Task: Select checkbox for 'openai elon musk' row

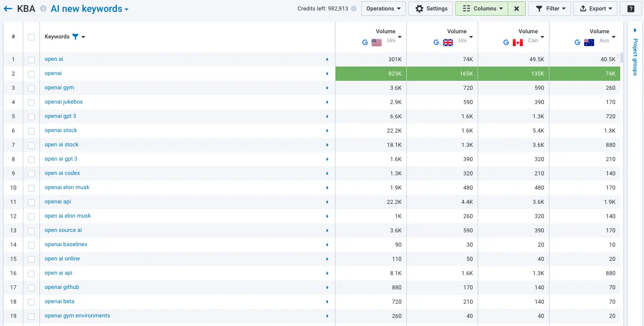Action: pyautogui.click(x=31, y=188)
